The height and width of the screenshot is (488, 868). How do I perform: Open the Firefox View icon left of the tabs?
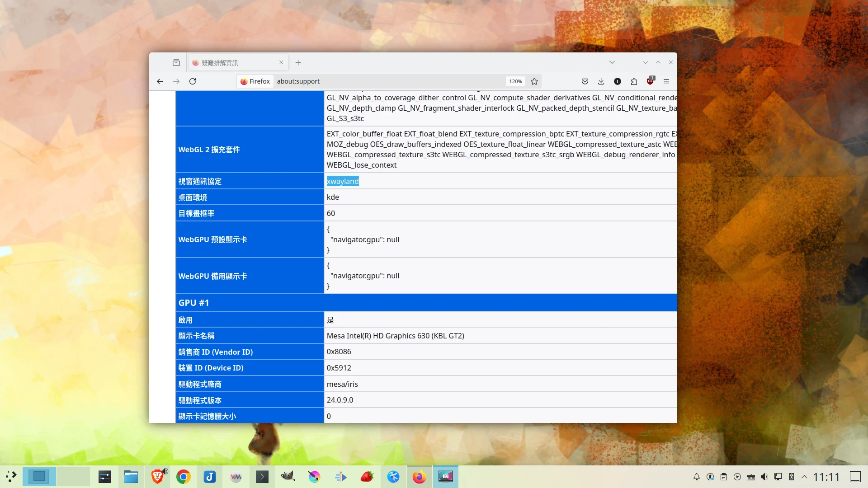[x=176, y=62]
